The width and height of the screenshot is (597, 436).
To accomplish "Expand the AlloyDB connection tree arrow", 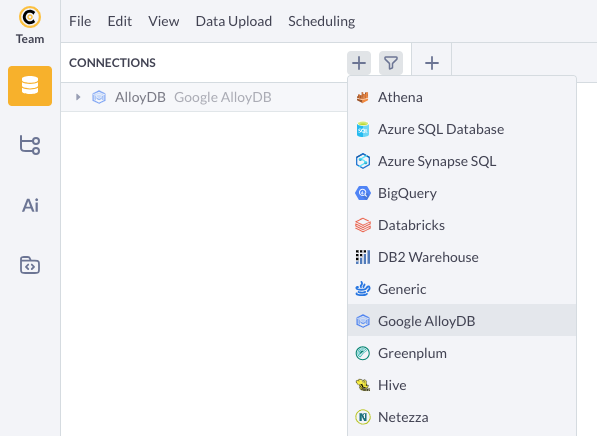I will tap(78, 97).
